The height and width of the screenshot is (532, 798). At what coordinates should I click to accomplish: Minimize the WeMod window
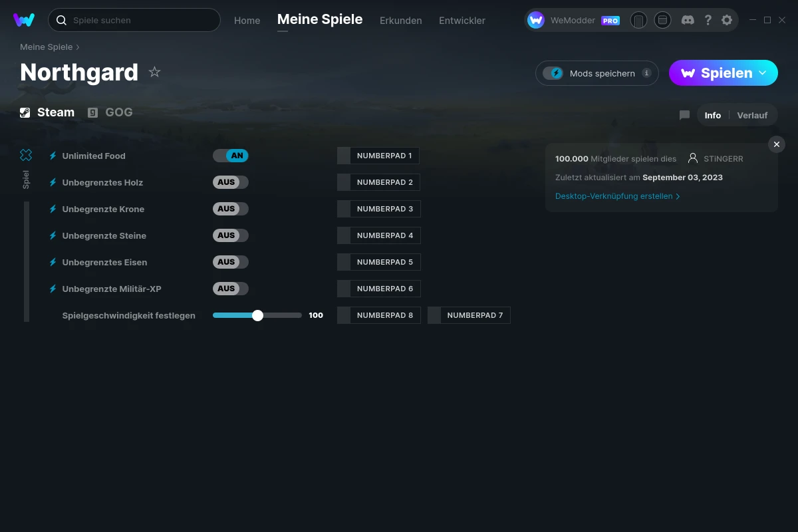pyautogui.click(x=753, y=20)
